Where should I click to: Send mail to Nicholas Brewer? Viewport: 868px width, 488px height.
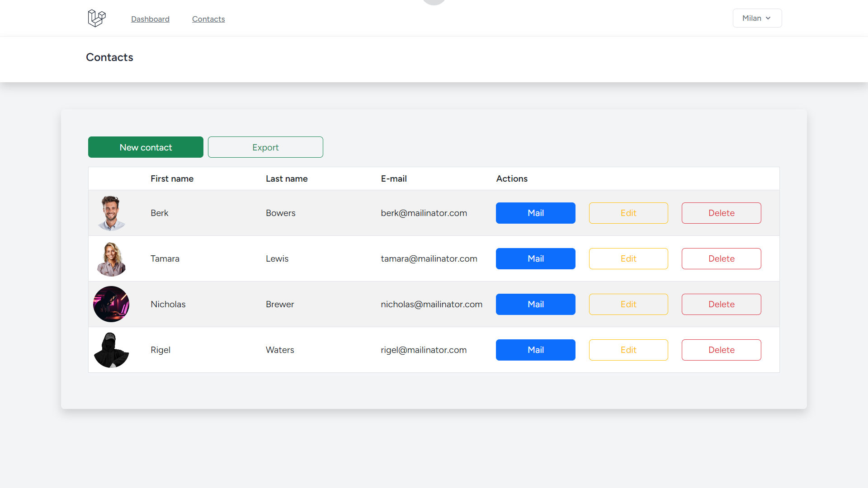point(535,305)
